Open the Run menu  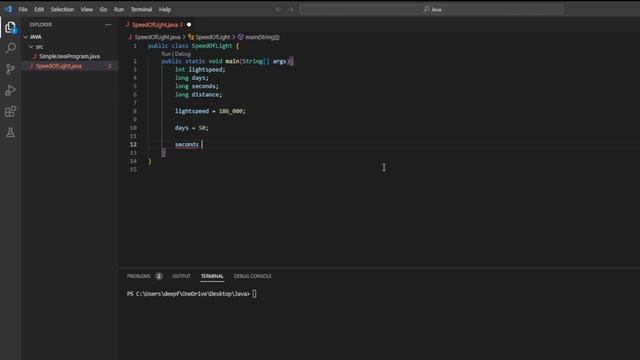(119, 9)
